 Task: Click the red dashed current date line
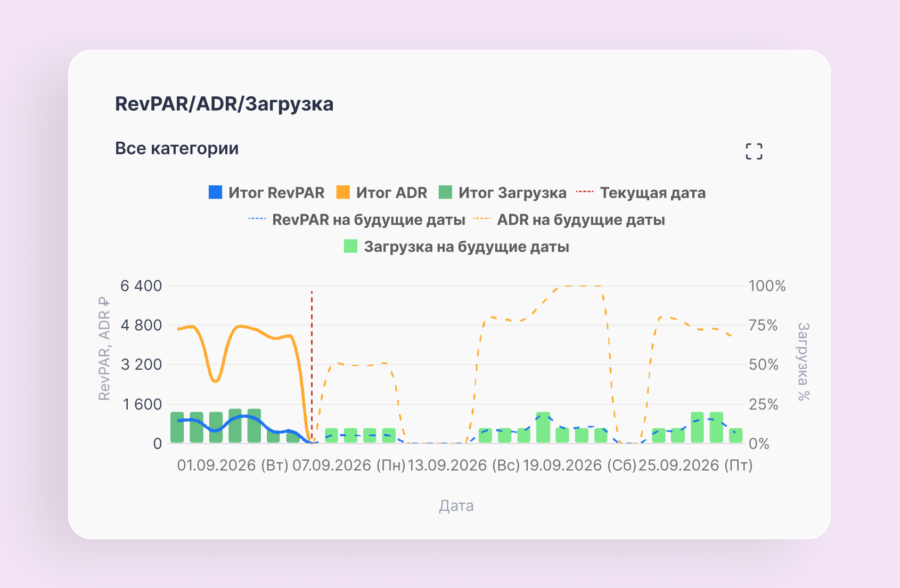tap(312, 367)
